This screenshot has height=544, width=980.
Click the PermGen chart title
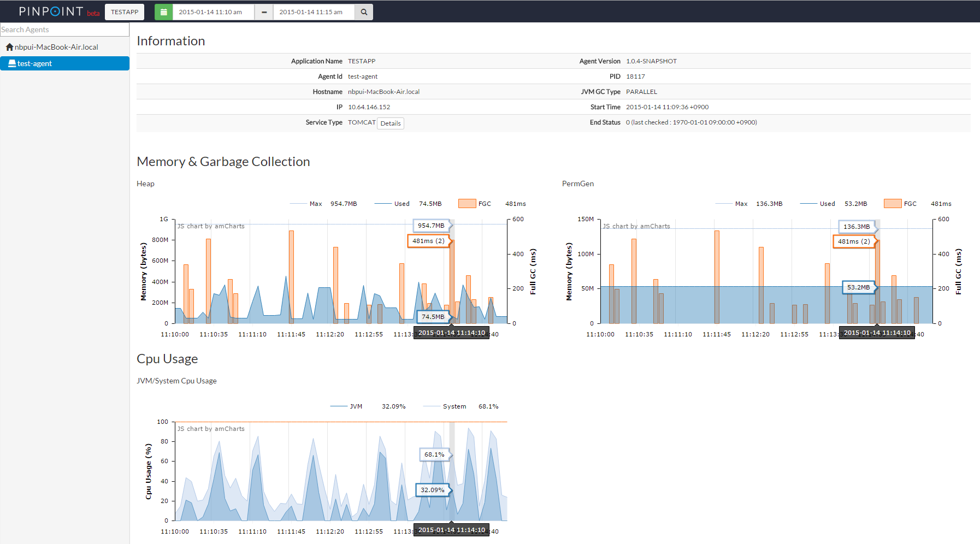pos(578,184)
